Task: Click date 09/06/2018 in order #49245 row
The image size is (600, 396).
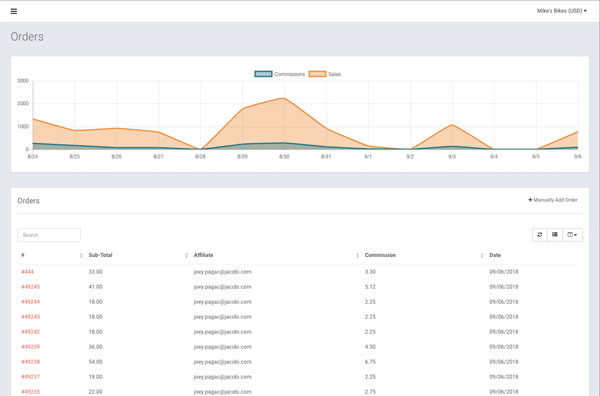Action: point(504,287)
